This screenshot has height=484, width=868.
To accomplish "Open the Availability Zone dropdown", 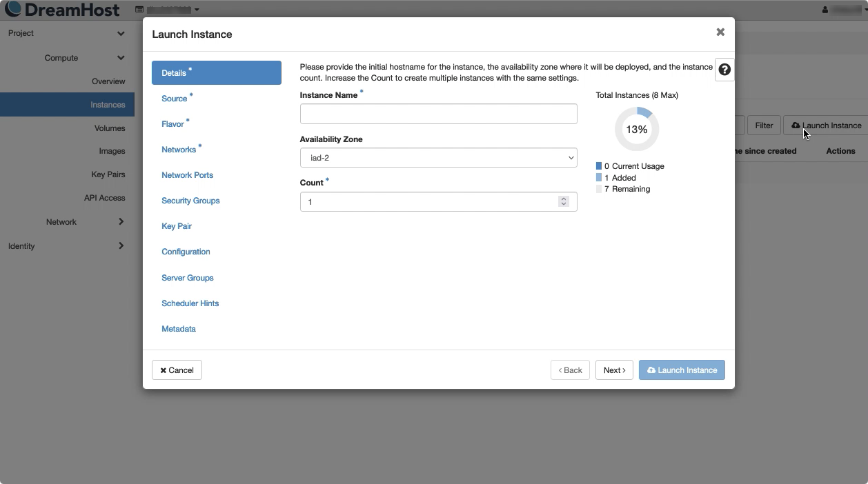I will pyautogui.click(x=438, y=158).
